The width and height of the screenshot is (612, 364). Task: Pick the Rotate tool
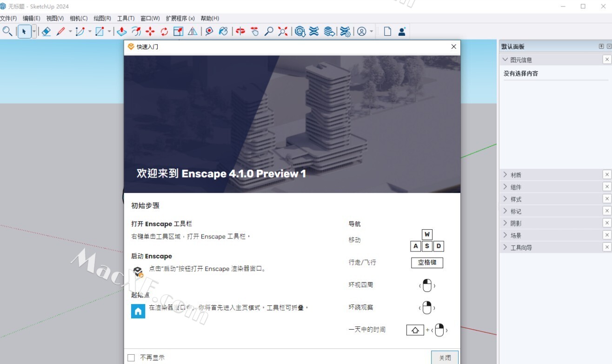(164, 31)
